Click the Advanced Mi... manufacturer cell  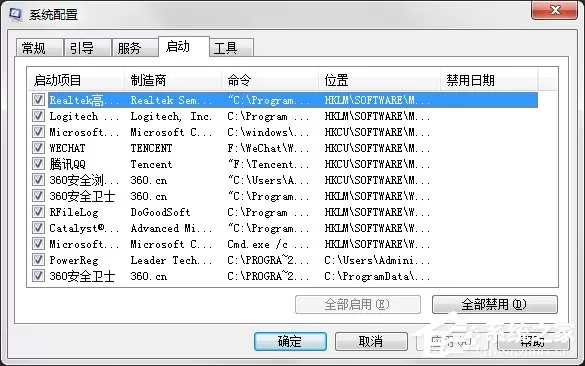171,228
